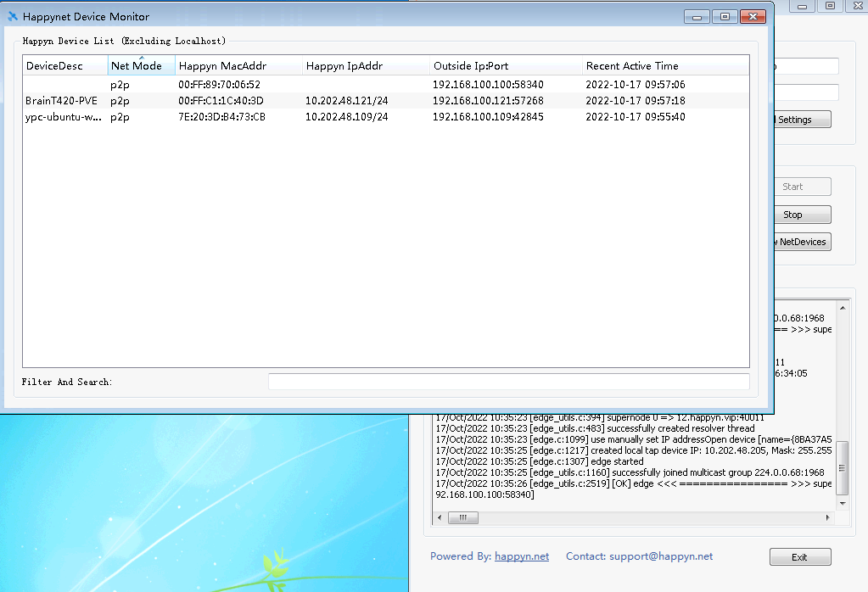Maximize the Happynet Device Monitor window
Image resolution: width=868 pixels, height=592 pixels.
[x=725, y=17]
